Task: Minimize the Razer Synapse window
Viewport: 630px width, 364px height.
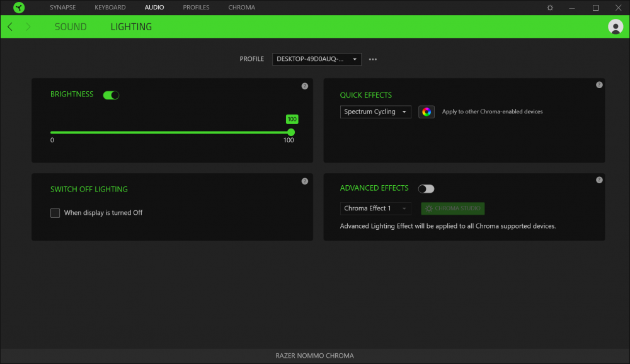Action: pyautogui.click(x=572, y=8)
